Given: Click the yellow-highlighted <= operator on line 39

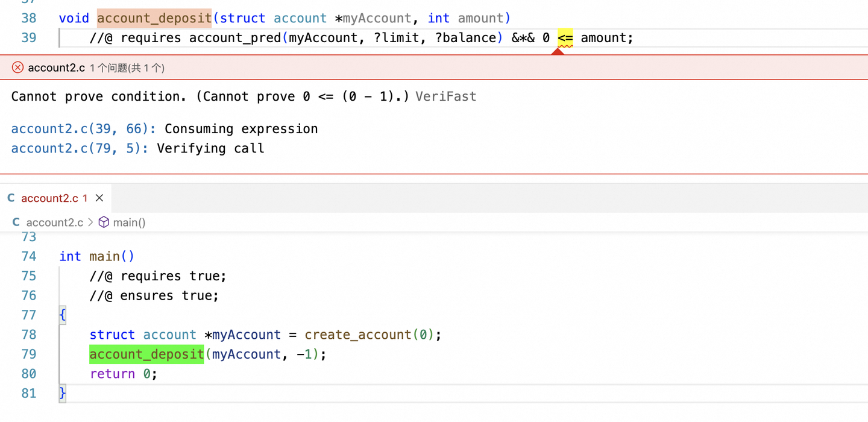Looking at the screenshot, I should point(565,38).
